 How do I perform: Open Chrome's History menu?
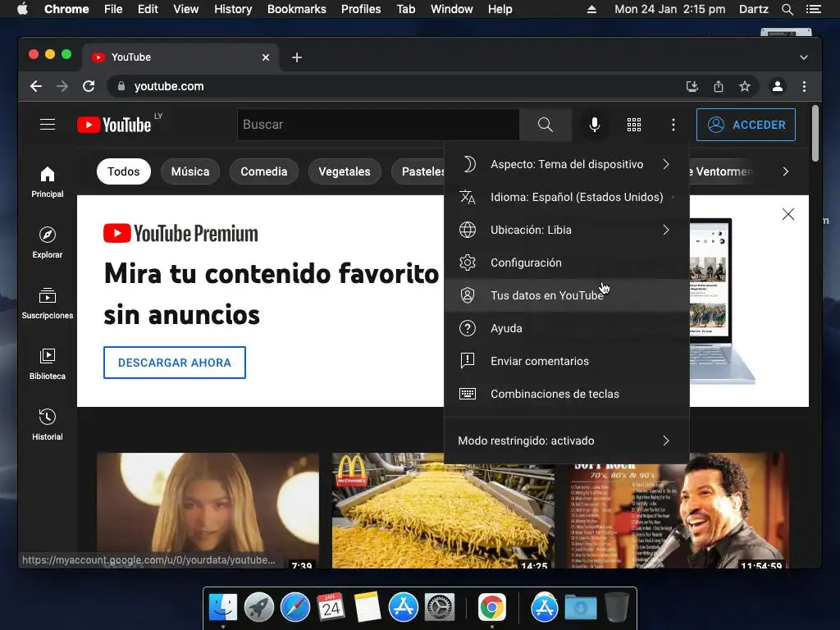pos(233,9)
